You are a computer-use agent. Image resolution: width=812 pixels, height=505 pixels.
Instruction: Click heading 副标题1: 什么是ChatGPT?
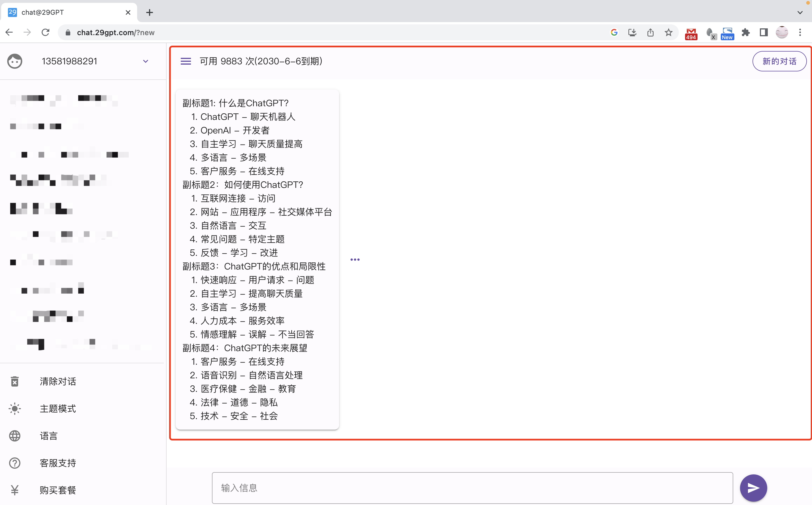235,103
